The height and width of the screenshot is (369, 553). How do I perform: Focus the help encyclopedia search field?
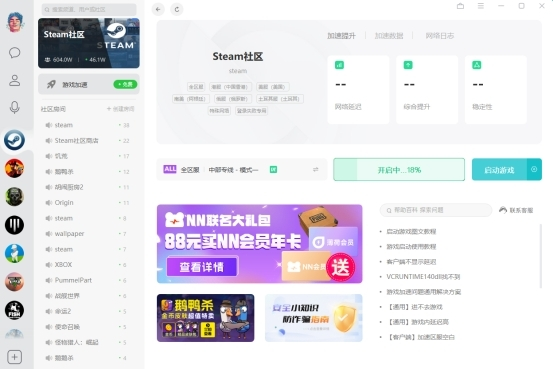click(x=436, y=210)
